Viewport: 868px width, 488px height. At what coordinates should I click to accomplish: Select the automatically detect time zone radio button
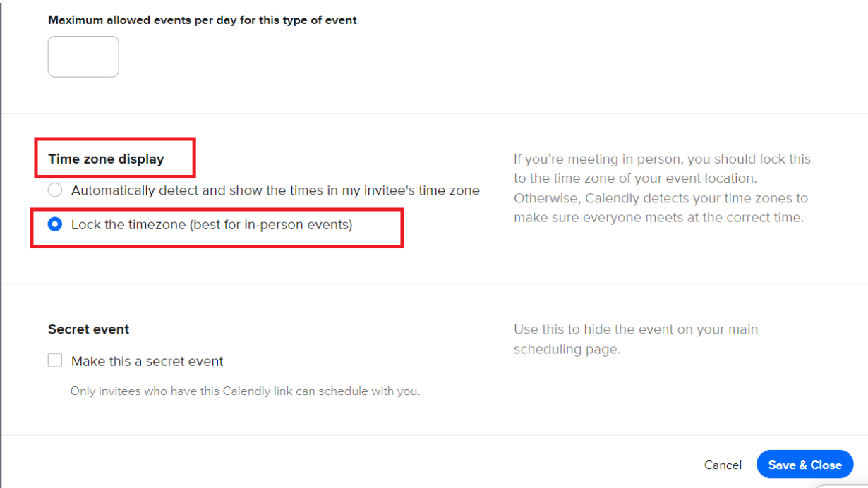click(x=54, y=190)
